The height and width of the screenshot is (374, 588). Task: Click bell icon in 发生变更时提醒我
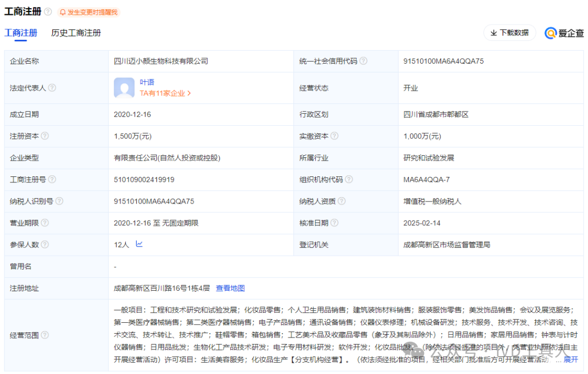[63, 13]
